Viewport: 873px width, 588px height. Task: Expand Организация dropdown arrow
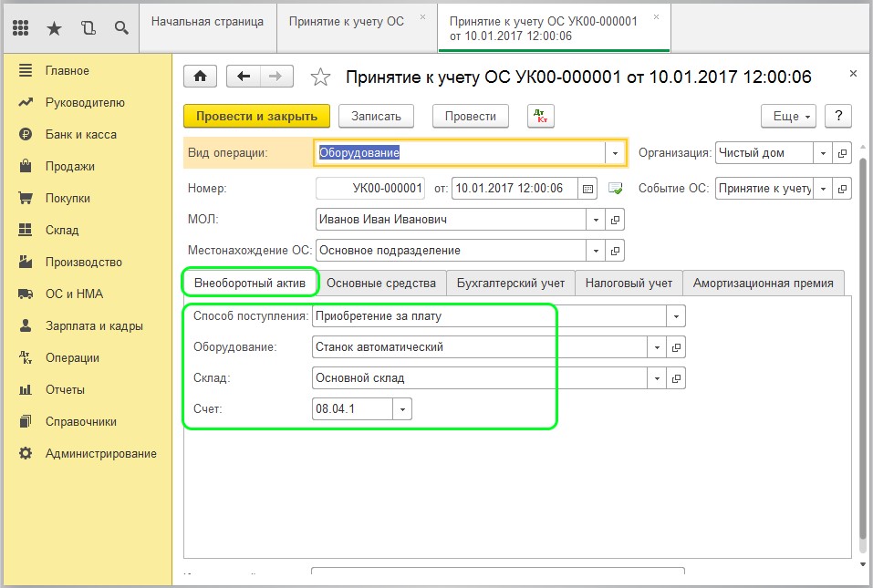pos(823,153)
